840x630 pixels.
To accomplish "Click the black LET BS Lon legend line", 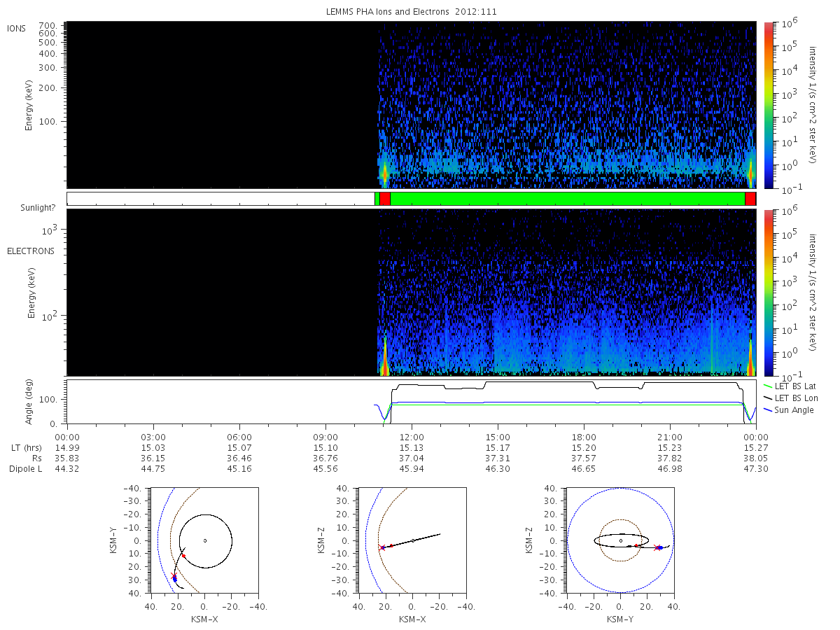I will coord(767,398).
